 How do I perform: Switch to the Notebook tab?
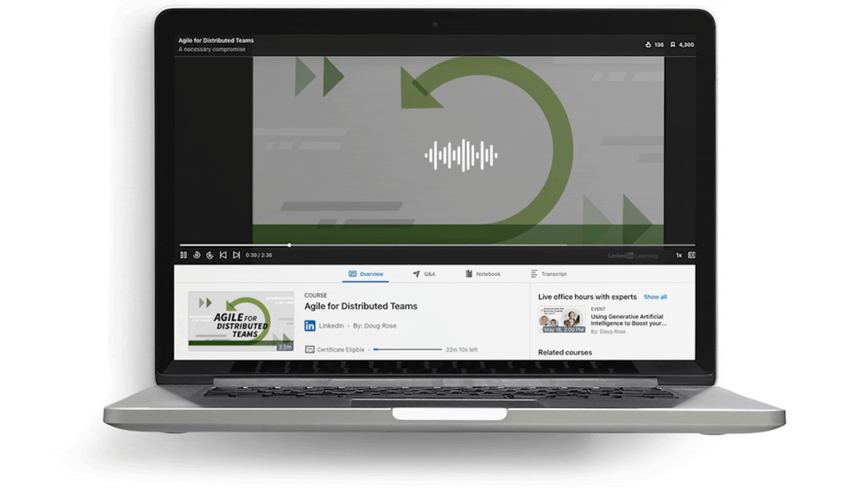pos(482,274)
